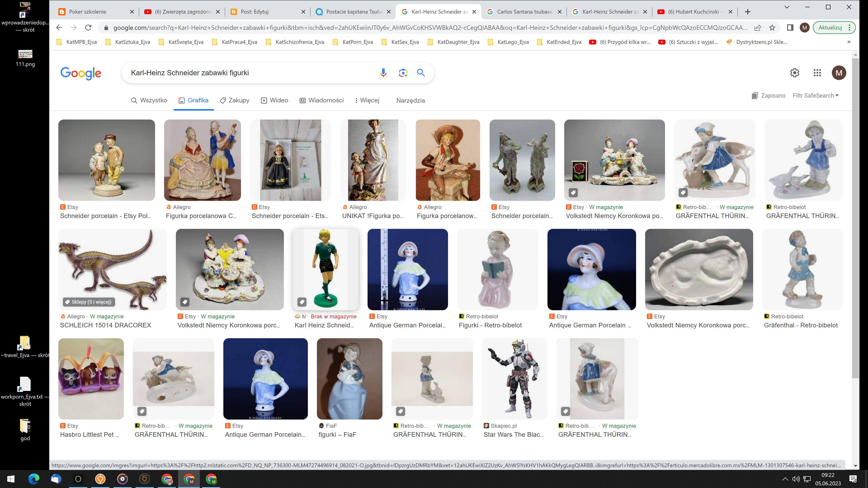Click the blue search magnifier button
Image resolution: width=868 pixels, height=488 pixels.
point(421,73)
